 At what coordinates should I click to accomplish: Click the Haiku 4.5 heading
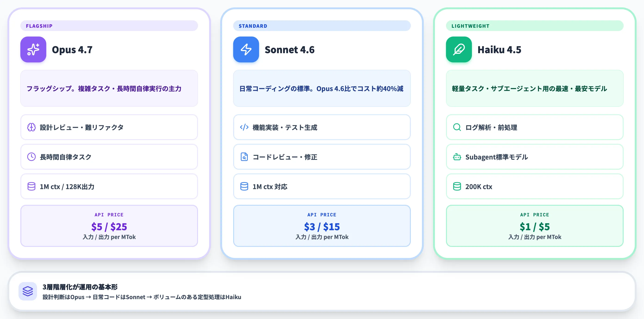(499, 50)
